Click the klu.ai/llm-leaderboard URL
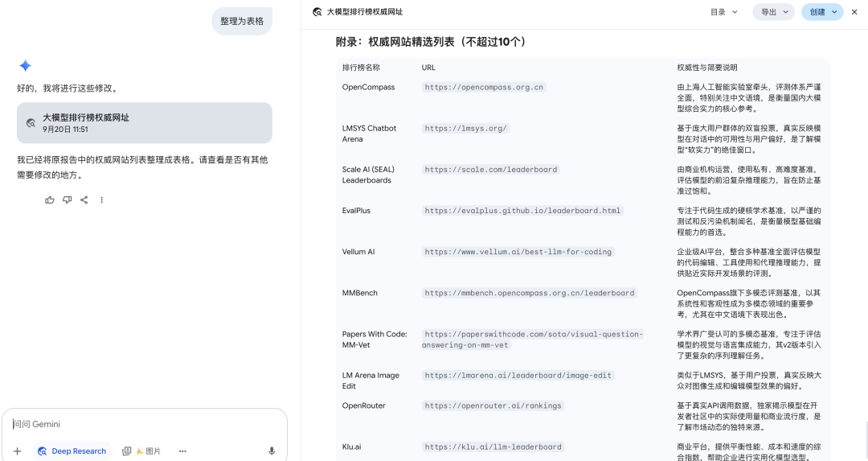This screenshot has height=461, width=868. (493, 447)
